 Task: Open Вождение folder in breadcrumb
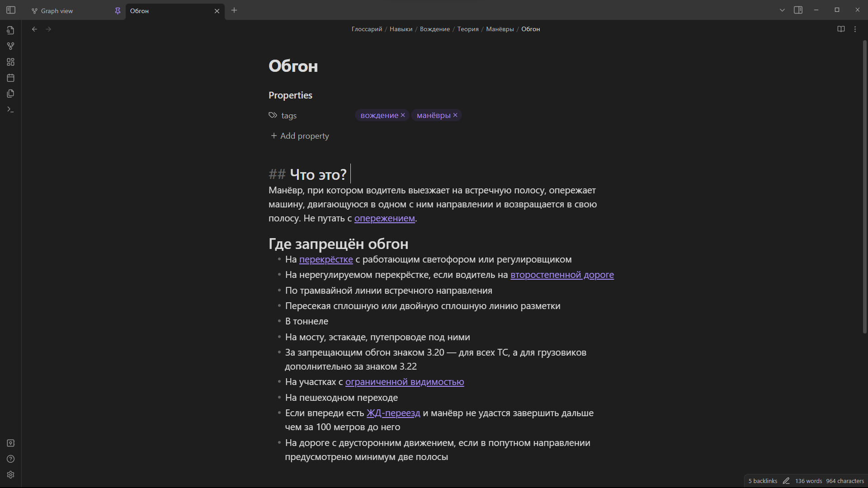[435, 29]
